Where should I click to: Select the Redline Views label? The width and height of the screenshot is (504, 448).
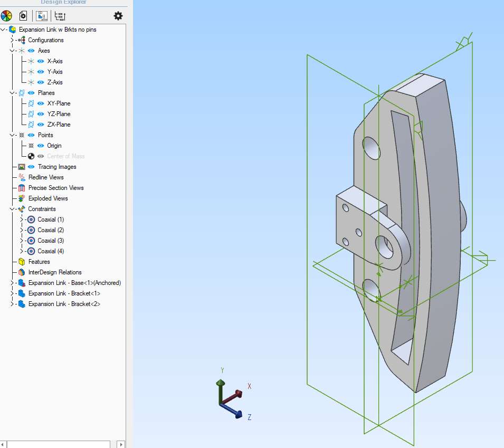click(46, 177)
